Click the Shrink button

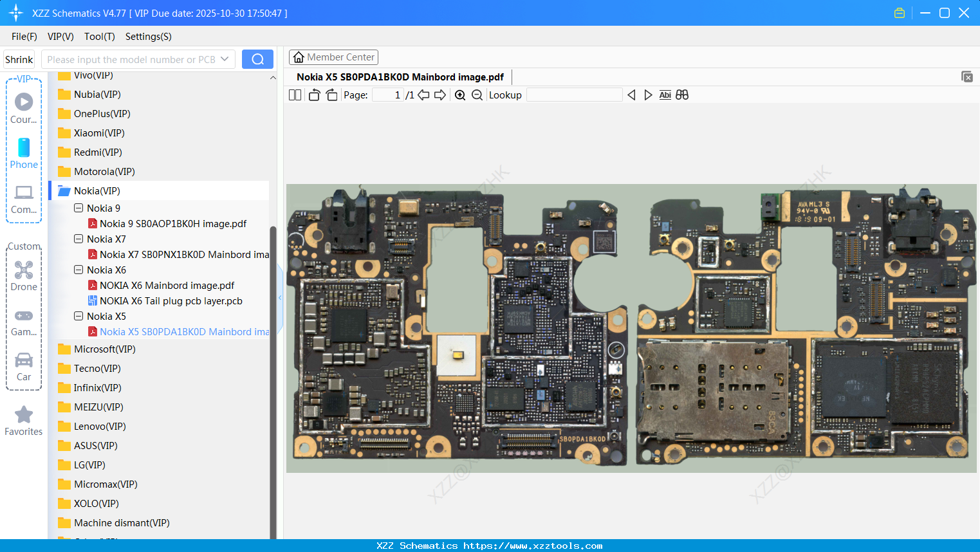[19, 60]
